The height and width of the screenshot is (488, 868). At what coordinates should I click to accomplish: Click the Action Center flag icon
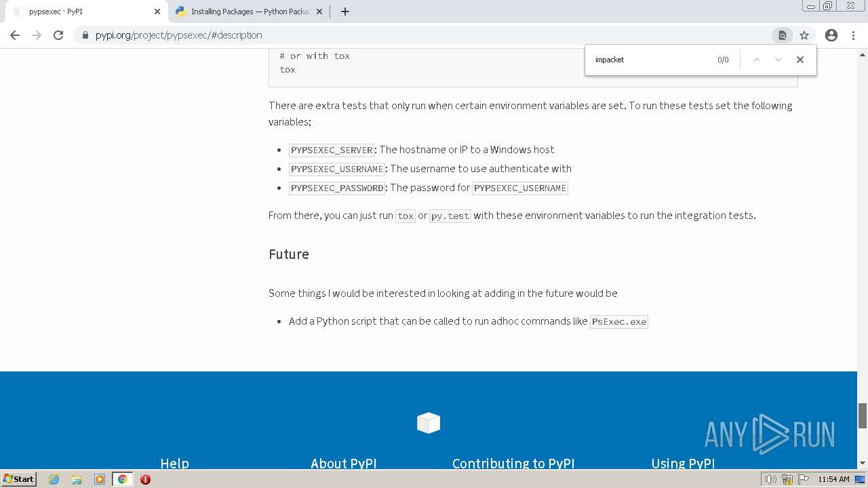(804, 479)
